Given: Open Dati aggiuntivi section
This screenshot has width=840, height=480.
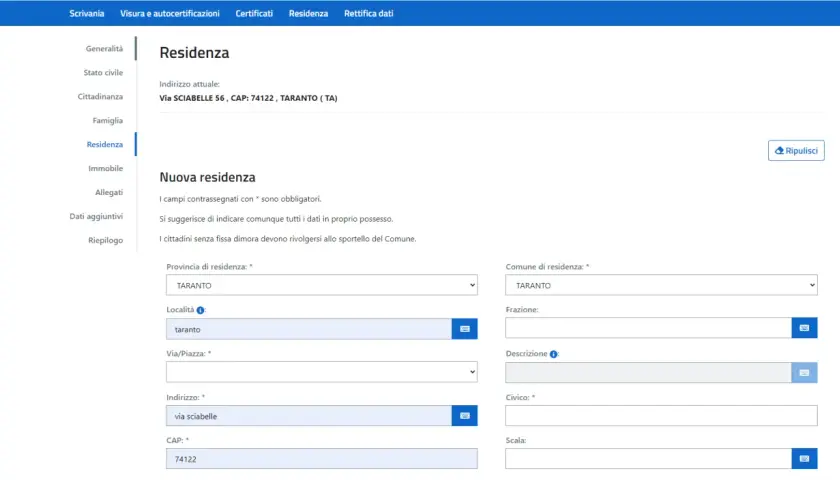Looking at the screenshot, I should tap(96, 216).
